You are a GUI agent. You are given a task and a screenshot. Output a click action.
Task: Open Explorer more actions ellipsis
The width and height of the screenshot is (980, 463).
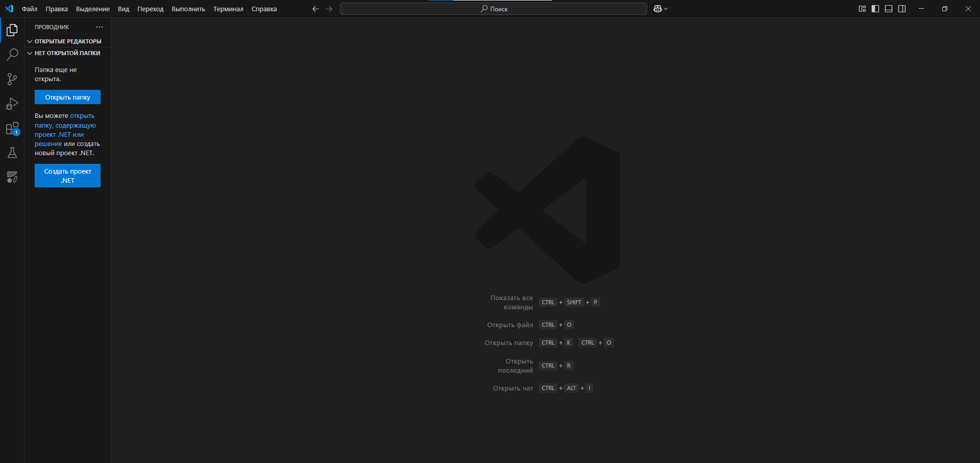click(100, 27)
